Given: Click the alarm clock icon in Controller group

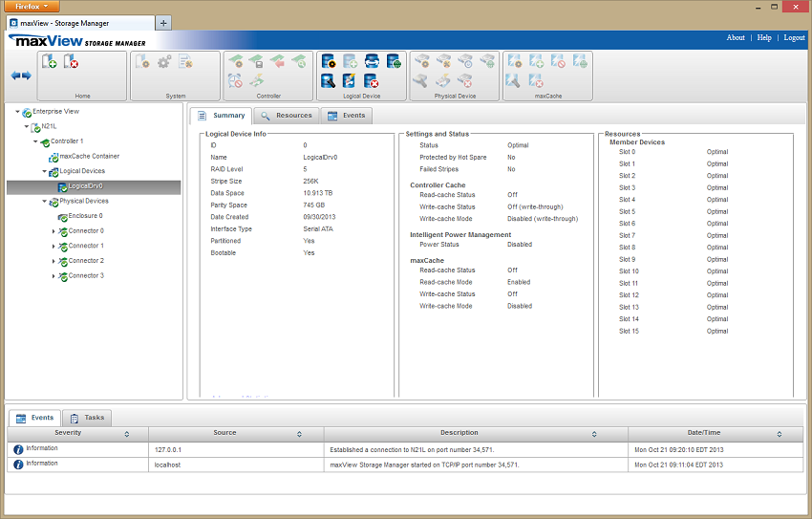Looking at the screenshot, I should (x=235, y=80).
